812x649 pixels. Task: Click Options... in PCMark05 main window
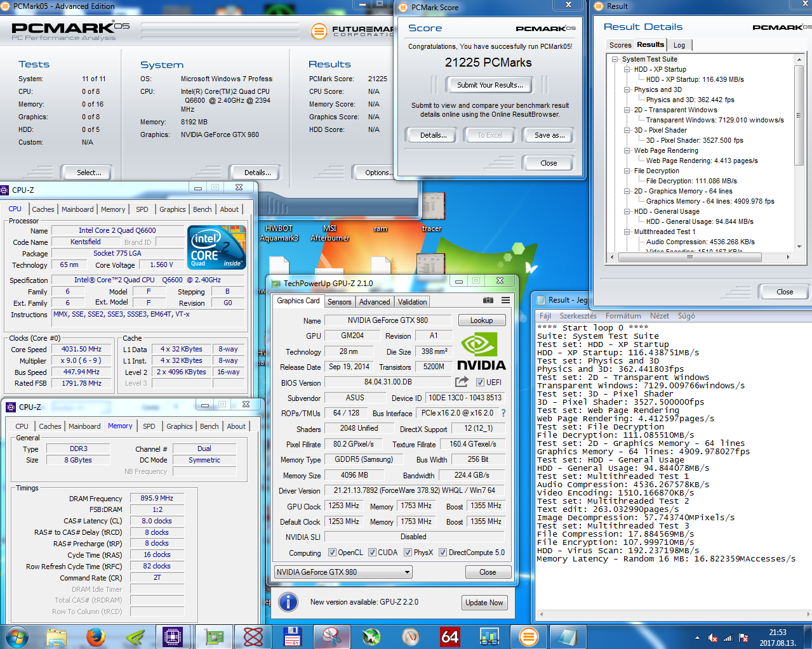pos(378,172)
